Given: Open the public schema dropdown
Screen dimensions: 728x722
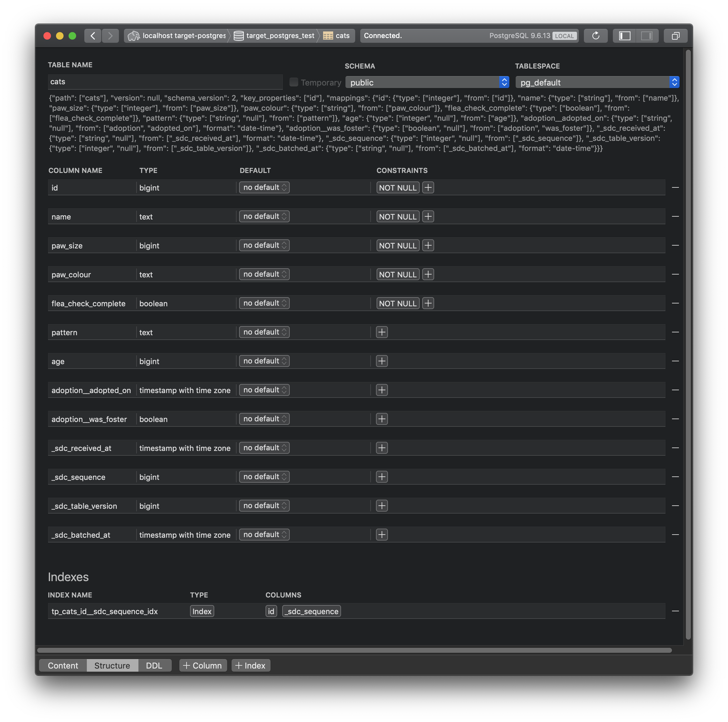Looking at the screenshot, I should [427, 82].
